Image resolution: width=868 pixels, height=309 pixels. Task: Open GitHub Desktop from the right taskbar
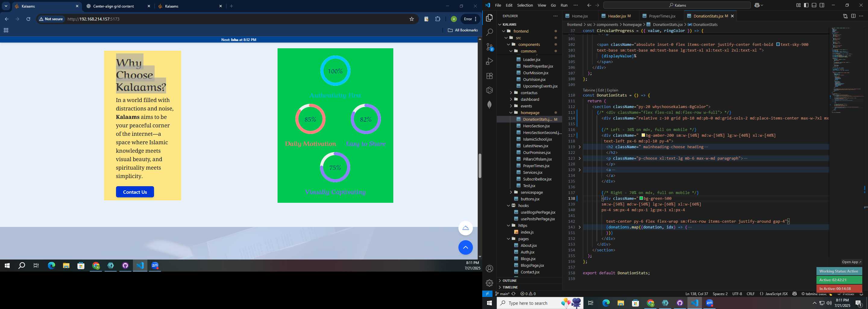tap(680, 303)
